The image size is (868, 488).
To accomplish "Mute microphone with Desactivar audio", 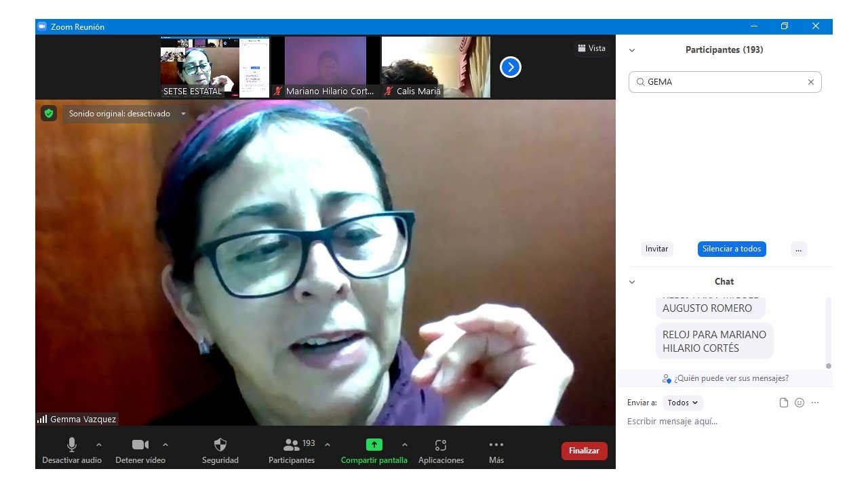I will point(71,445).
